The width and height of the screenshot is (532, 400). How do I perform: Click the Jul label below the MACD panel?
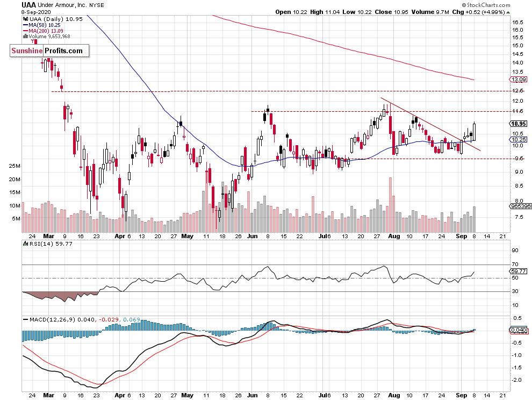[323, 395]
